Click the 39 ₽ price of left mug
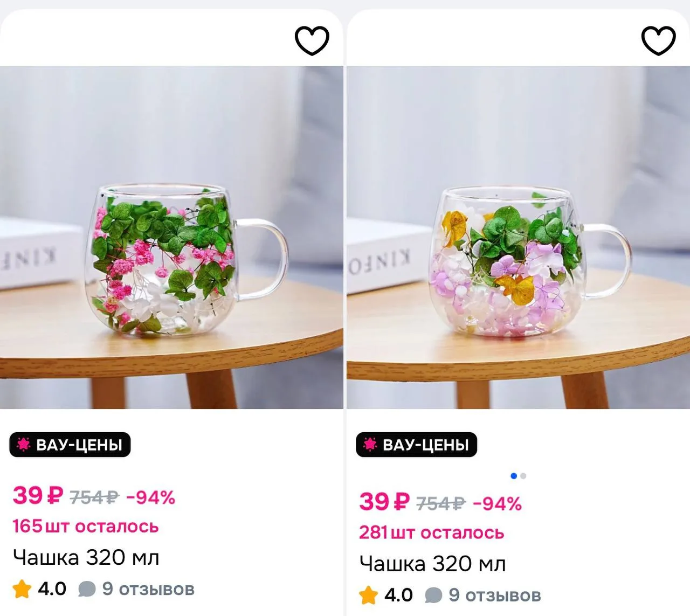The height and width of the screenshot is (616, 690). [x=38, y=496]
